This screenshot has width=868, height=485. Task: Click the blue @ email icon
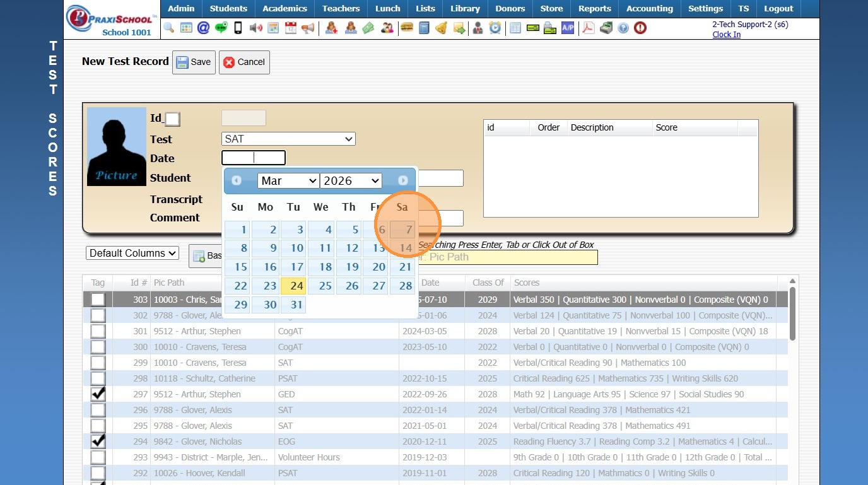click(203, 28)
